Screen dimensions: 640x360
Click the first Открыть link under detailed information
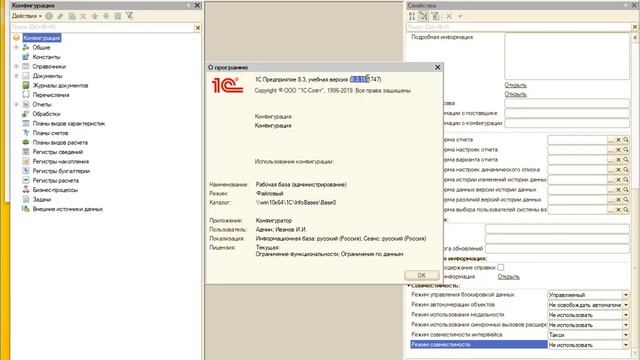point(516,85)
